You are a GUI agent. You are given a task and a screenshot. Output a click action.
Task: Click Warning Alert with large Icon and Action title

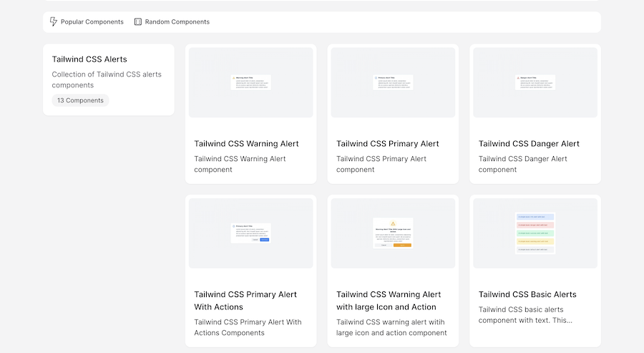click(389, 301)
